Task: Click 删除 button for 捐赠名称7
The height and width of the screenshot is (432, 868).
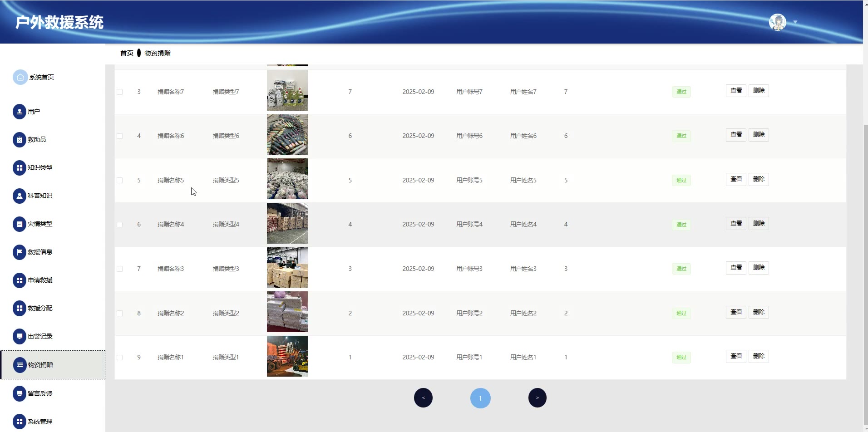Action: tap(759, 91)
